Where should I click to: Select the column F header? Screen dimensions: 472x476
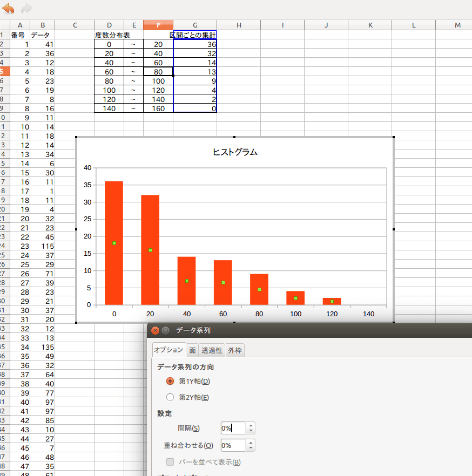pos(158,25)
